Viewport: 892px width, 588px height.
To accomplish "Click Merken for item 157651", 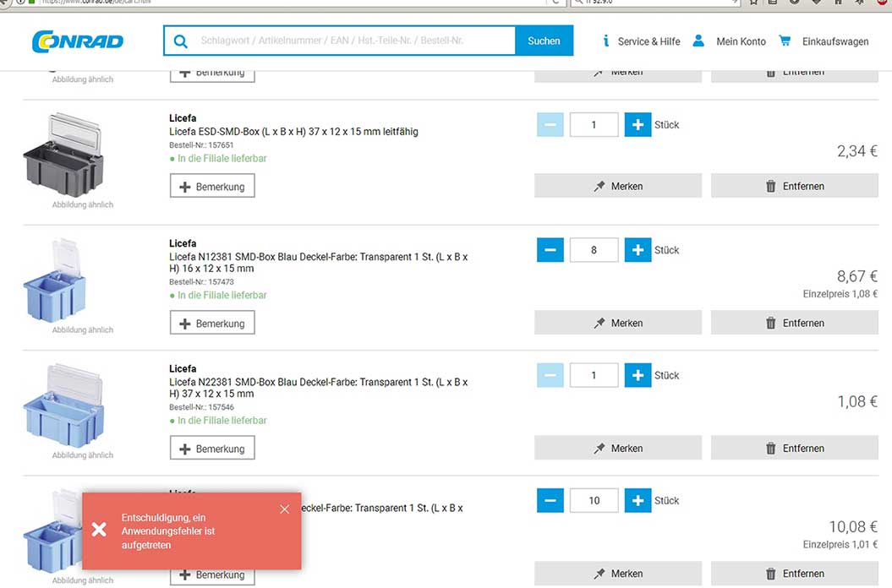I will pos(618,186).
